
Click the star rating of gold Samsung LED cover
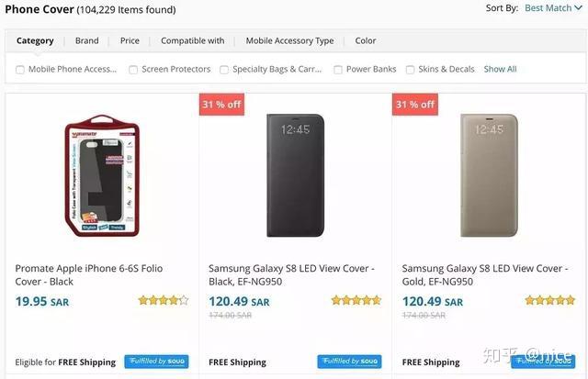(549, 300)
